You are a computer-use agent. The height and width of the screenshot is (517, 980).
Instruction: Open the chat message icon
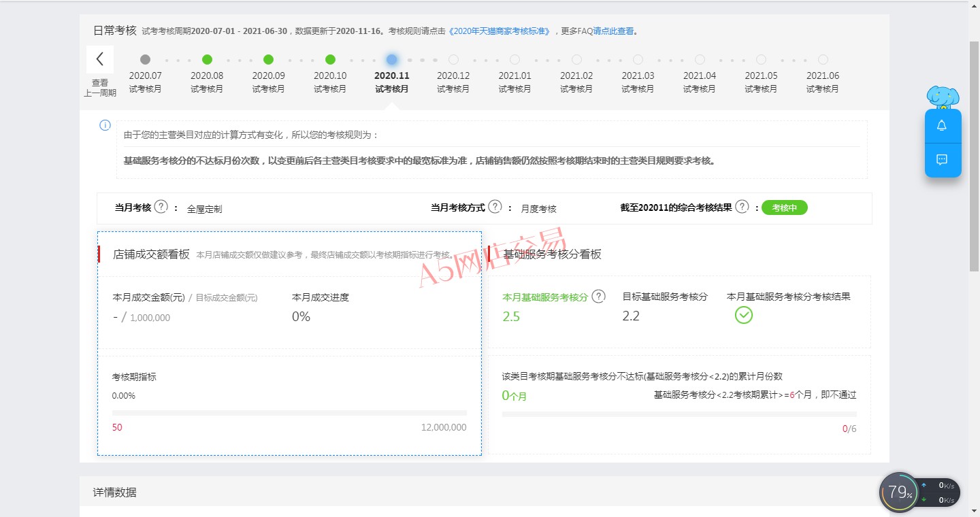(x=942, y=160)
